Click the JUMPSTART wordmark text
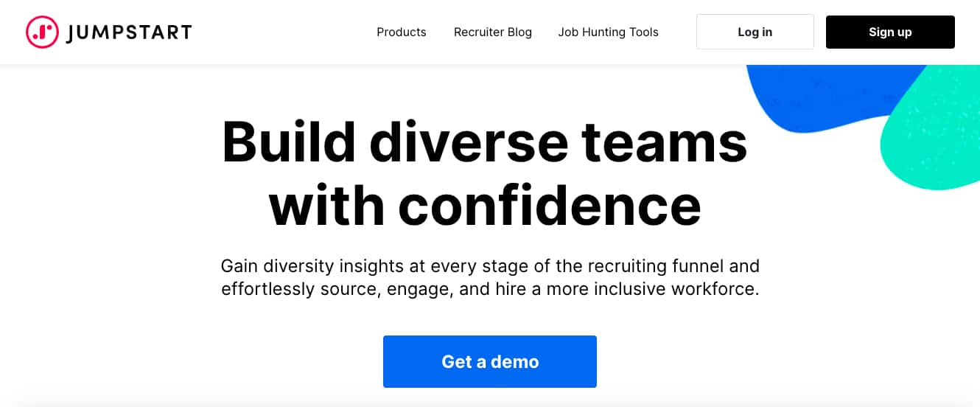This screenshot has width=980, height=407. pyautogui.click(x=129, y=32)
